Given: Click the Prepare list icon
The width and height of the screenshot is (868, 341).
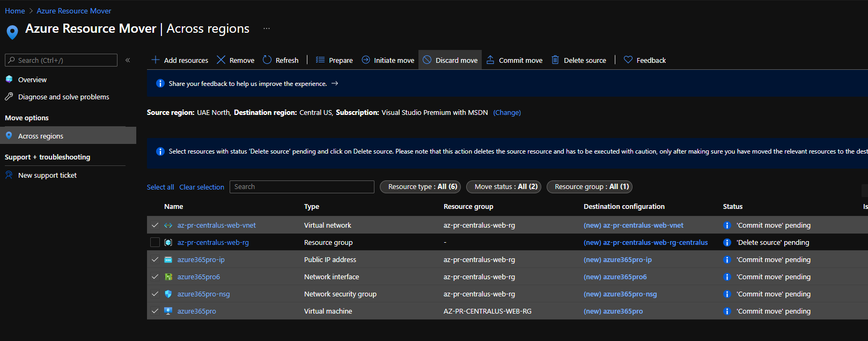Looking at the screenshot, I should coord(320,60).
